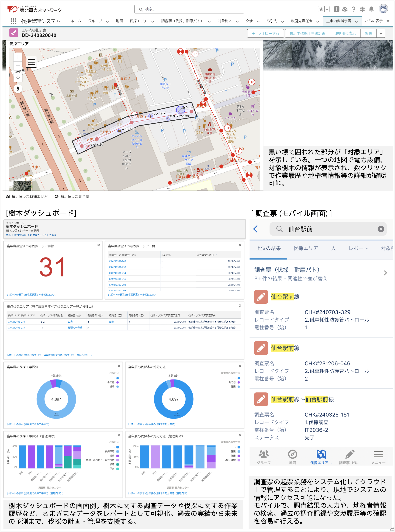Go back with mobile chevron arrow
The height and width of the screenshot is (532, 395).
(256, 229)
